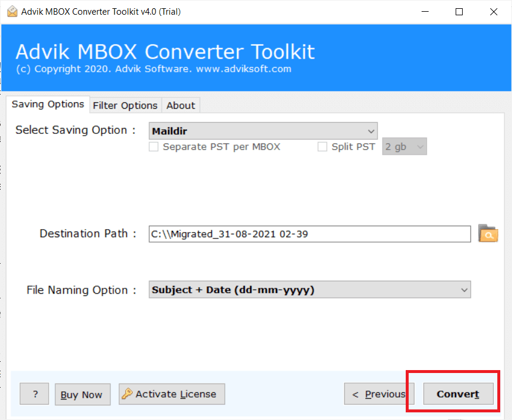
Task: Enable the Split PST checkbox
Action: coord(322,147)
